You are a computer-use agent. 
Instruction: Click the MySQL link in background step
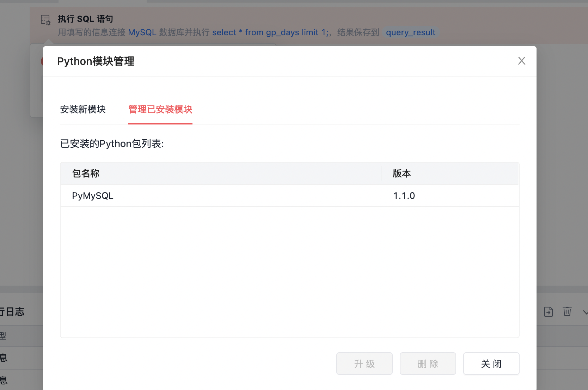(x=142, y=32)
